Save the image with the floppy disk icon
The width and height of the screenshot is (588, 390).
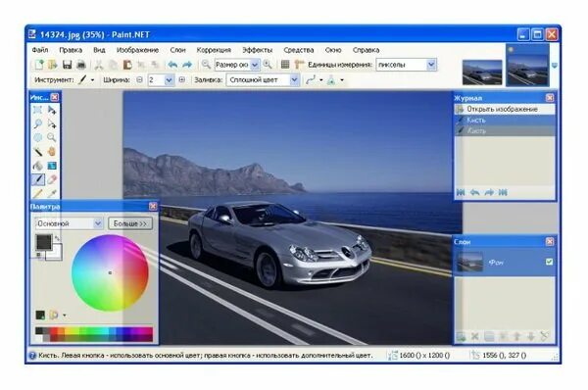[x=67, y=65]
